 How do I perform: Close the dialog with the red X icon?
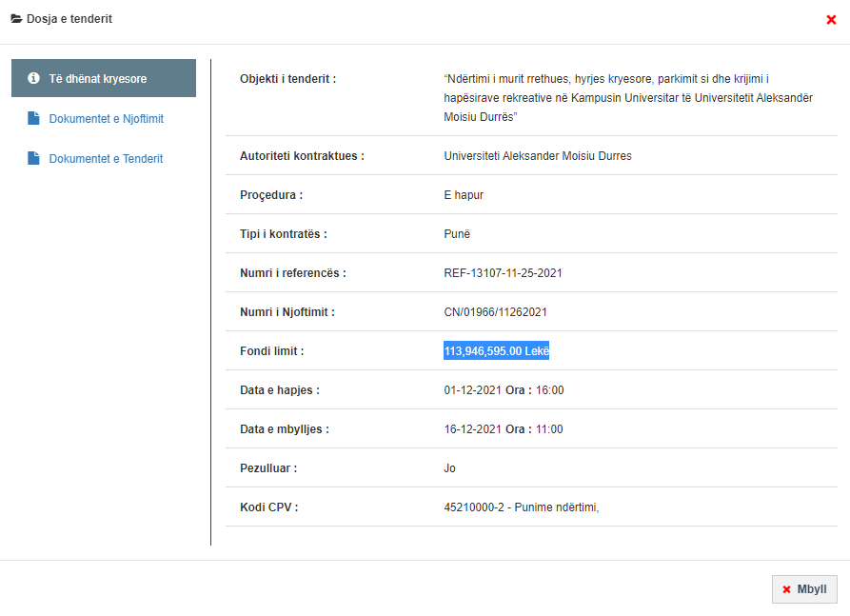[x=831, y=20]
